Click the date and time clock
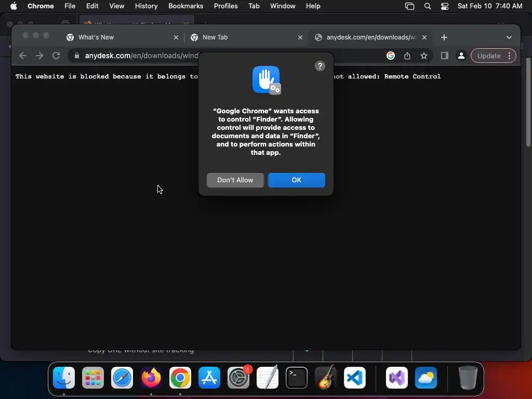The width and height of the screenshot is (532, 399). click(x=489, y=6)
